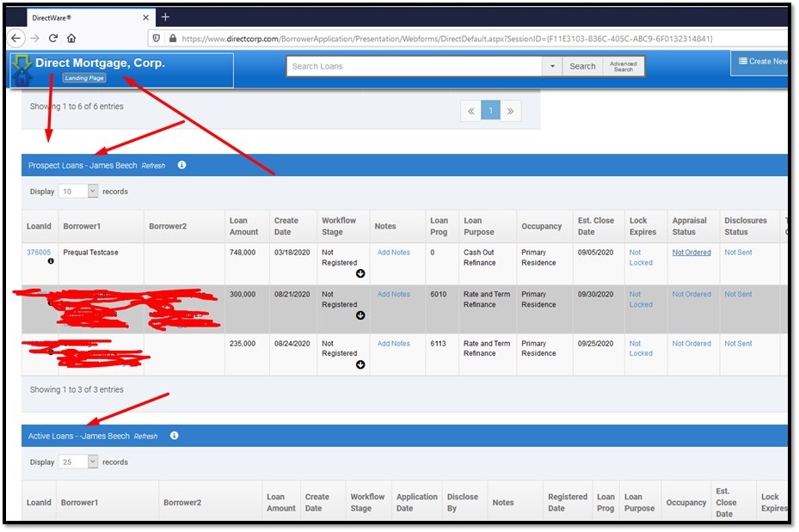Go back to previous browser page
Viewport: 799px width, 532px height.
click(15, 38)
